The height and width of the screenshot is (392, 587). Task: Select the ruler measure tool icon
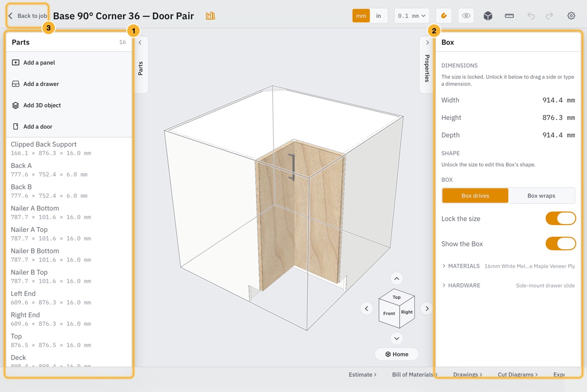(509, 16)
